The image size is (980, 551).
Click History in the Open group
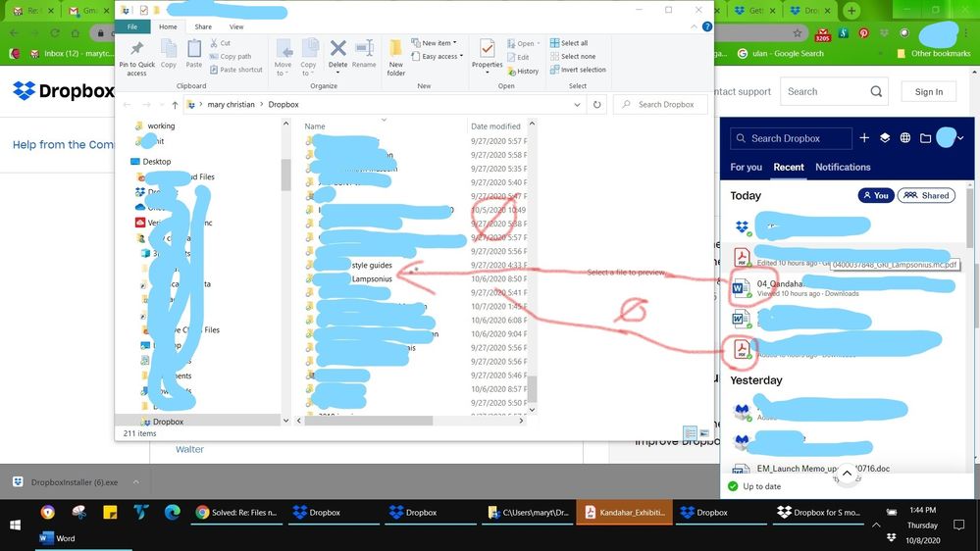pos(523,72)
